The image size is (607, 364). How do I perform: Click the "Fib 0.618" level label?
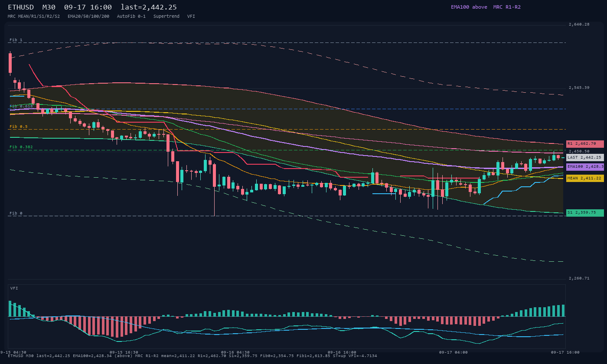[x=21, y=106]
